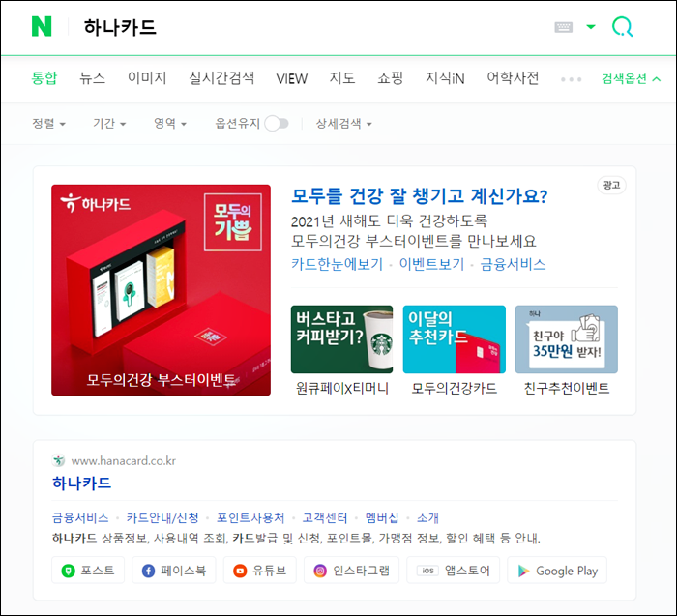Open the 이미지 tab
677x616 pixels.
pos(147,78)
